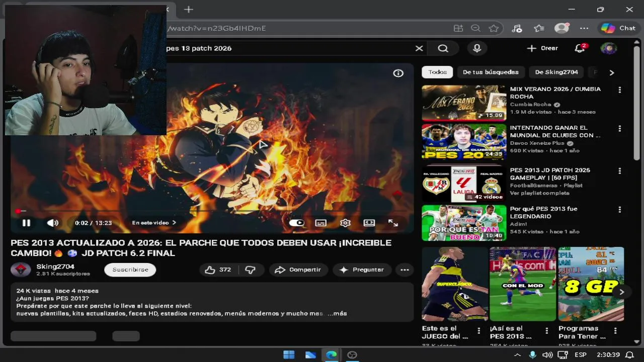Open 'Por qué PES 2013 fue LEGENDARIO' thumbnail
This screenshot has height=362, width=644.
click(464, 223)
